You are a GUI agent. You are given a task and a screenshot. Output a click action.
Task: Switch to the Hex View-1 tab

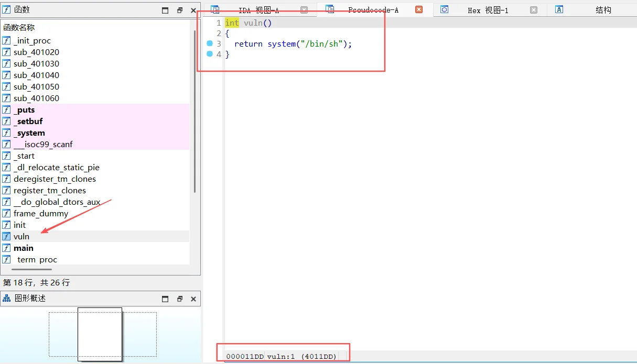[488, 10]
